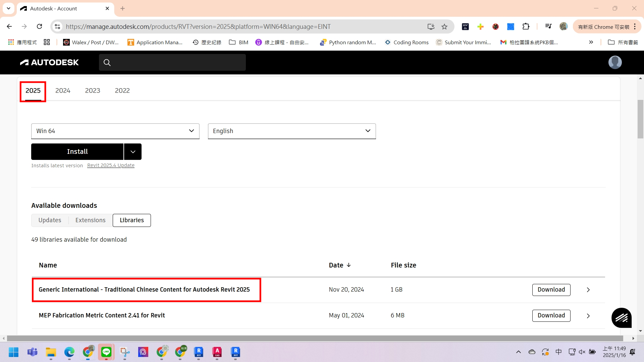The image size is (644, 362).
Task: Click Generic International Traditional Chinese Content name
Action: click(x=144, y=290)
